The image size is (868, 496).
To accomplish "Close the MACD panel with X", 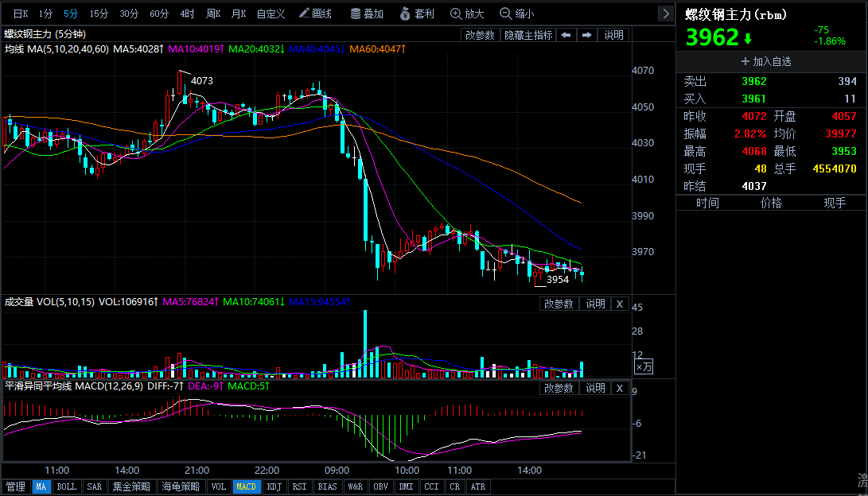I will tap(620, 388).
